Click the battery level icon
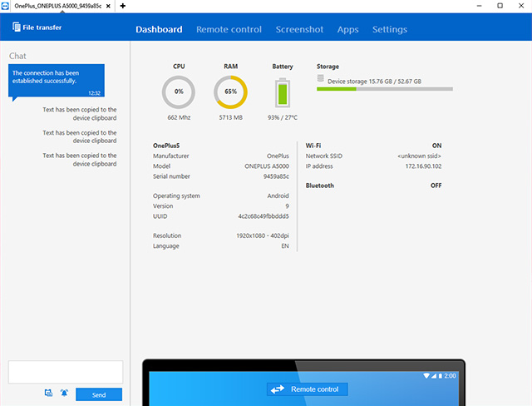Viewport: 532px width, 406px height. click(283, 92)
